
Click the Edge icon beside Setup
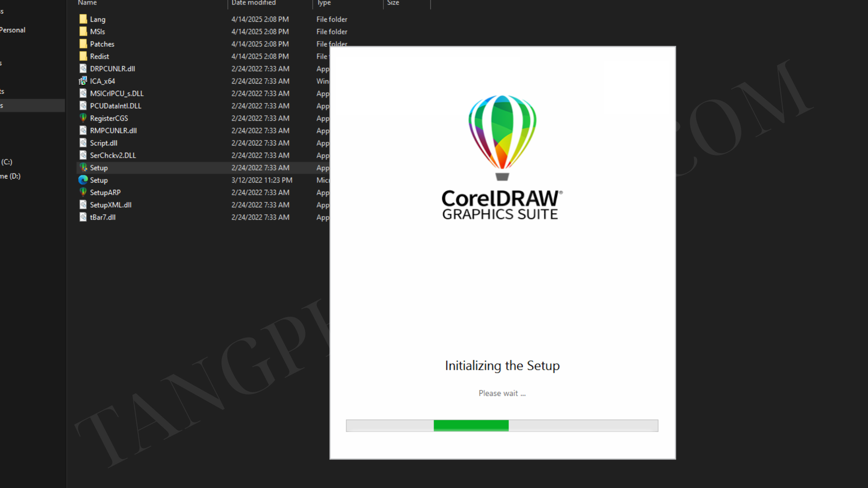pos(83,180)
